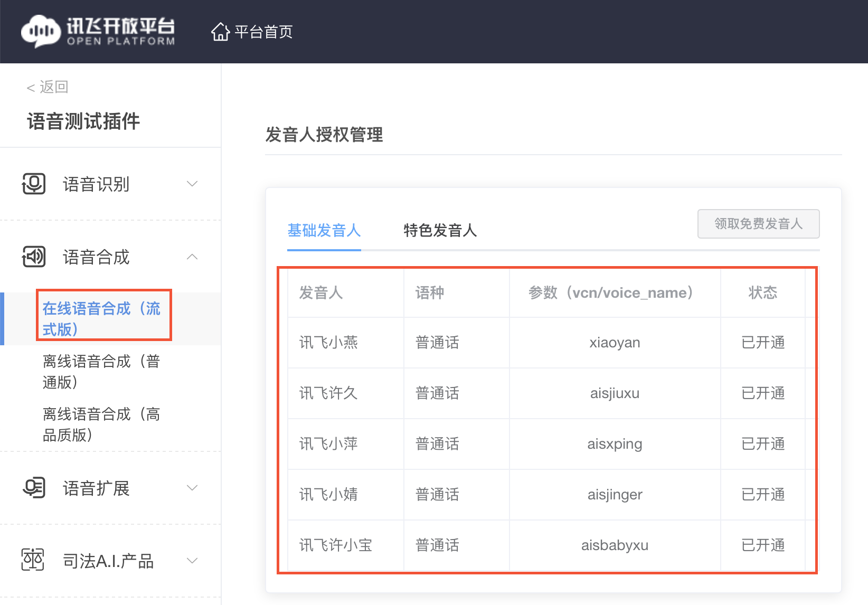Screen dimensions: 868x605
Task: Open the 语音扩展 menu label
Action: 96,488
